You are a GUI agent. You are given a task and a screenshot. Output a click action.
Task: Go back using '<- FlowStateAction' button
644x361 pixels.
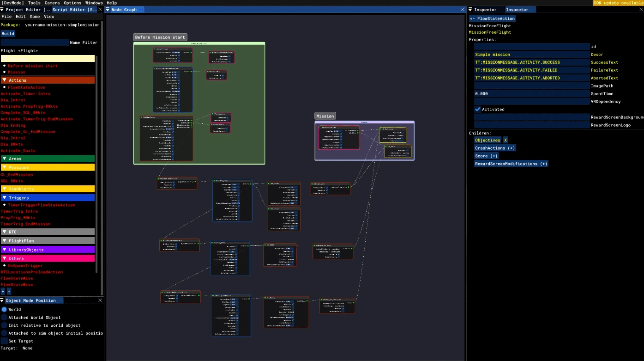tap(492, 18)
